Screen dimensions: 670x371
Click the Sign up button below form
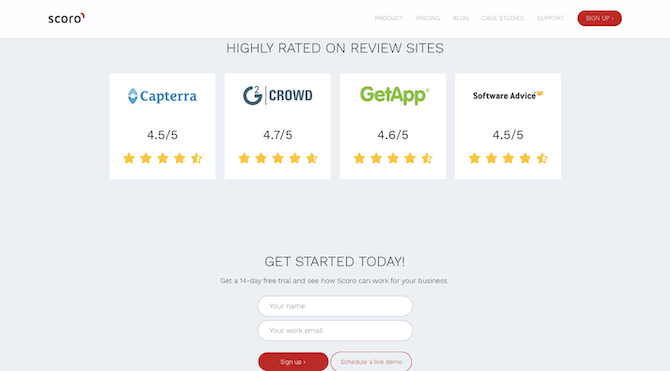pyautogui.click(x=293, y=362)
